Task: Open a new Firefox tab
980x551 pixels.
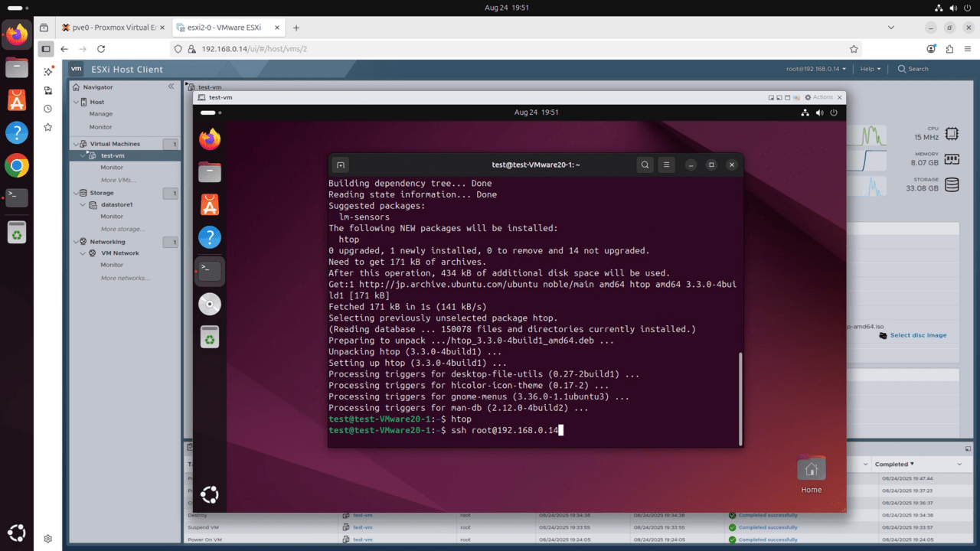Action: pos(296,28)
